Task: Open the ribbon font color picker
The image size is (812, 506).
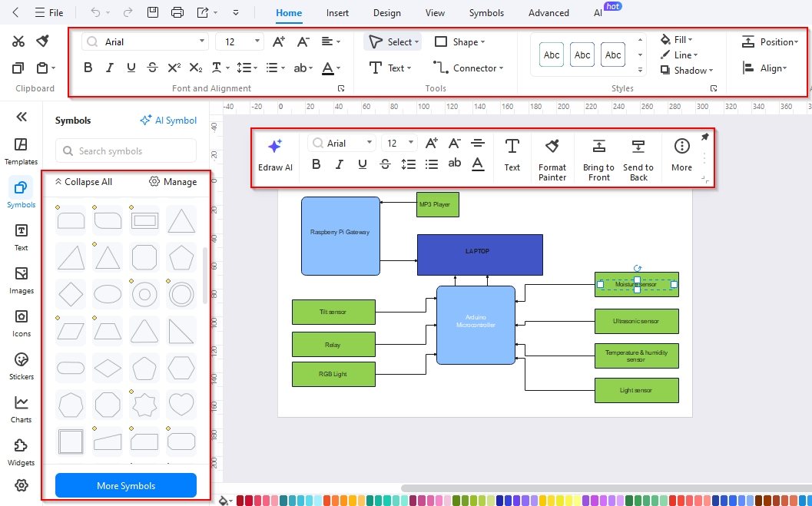Action: [x=328, y=68]
